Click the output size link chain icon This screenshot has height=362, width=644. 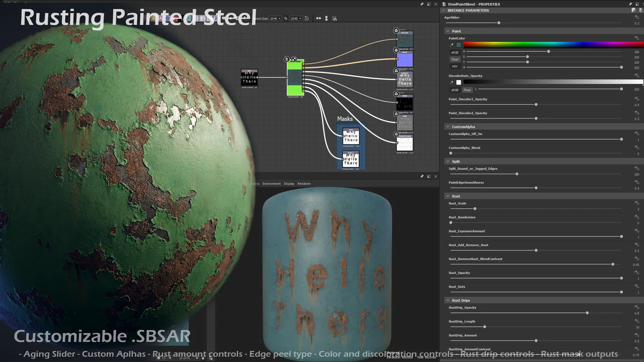(x=286, y=19)
